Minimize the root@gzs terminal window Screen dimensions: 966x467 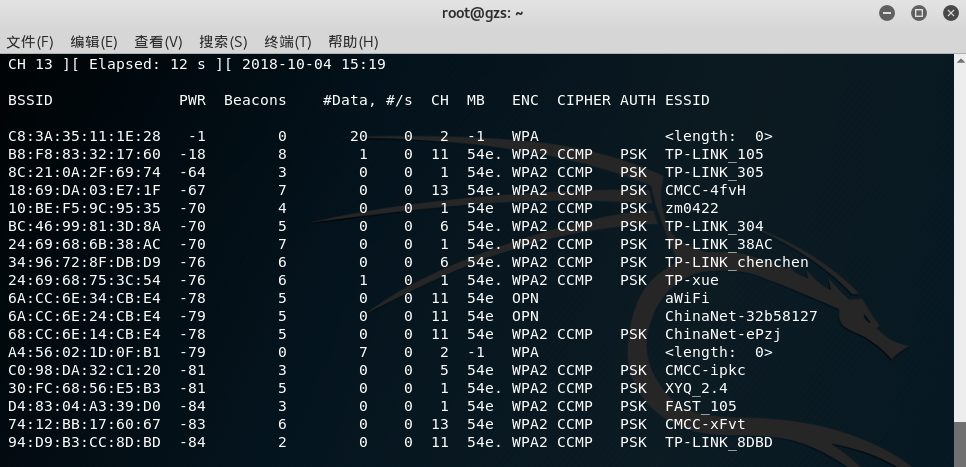point(887,13)
